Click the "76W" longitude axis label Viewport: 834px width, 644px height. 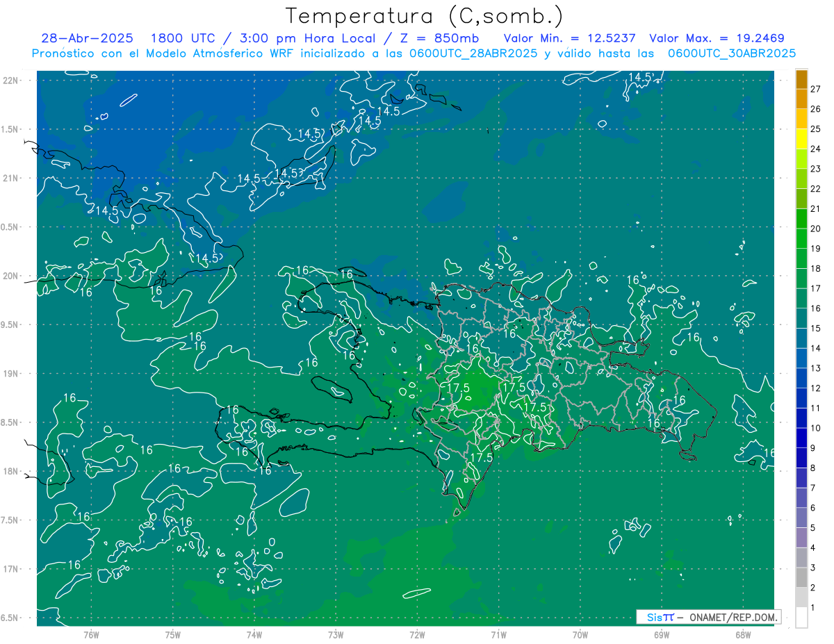pyautogui.click(x=91, y=635)
